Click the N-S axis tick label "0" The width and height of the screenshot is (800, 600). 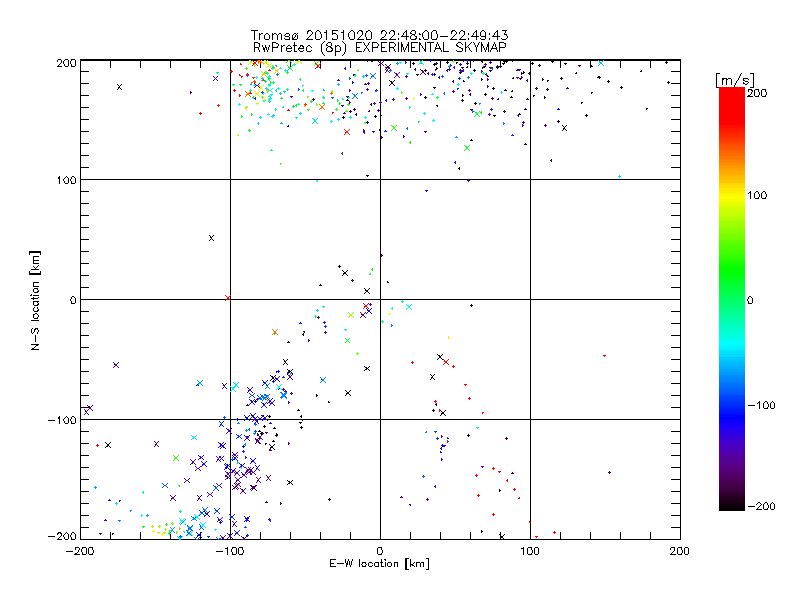coord(73,300)
